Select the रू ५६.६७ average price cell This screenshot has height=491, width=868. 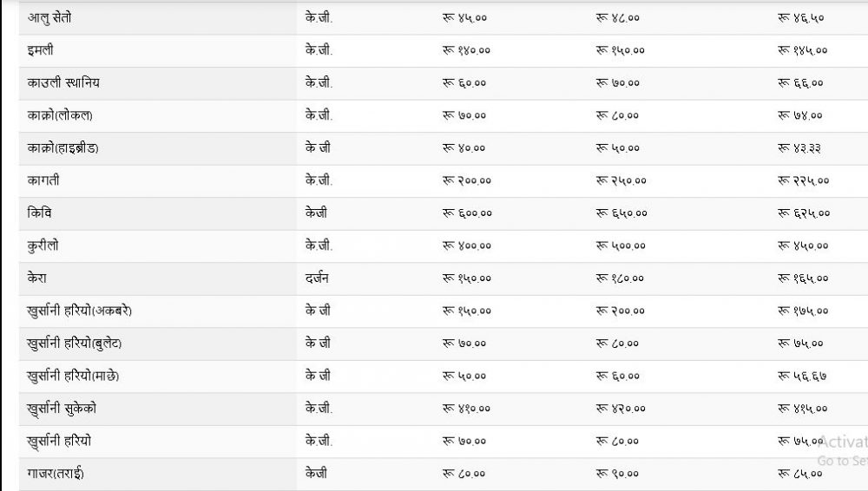800,376
